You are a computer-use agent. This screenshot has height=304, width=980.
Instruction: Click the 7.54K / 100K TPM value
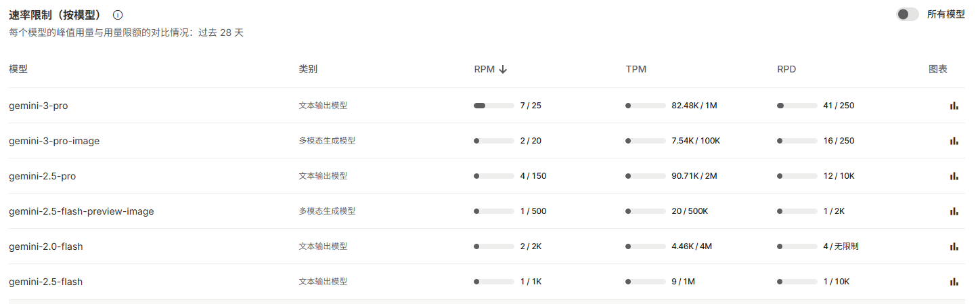(696, 141)
